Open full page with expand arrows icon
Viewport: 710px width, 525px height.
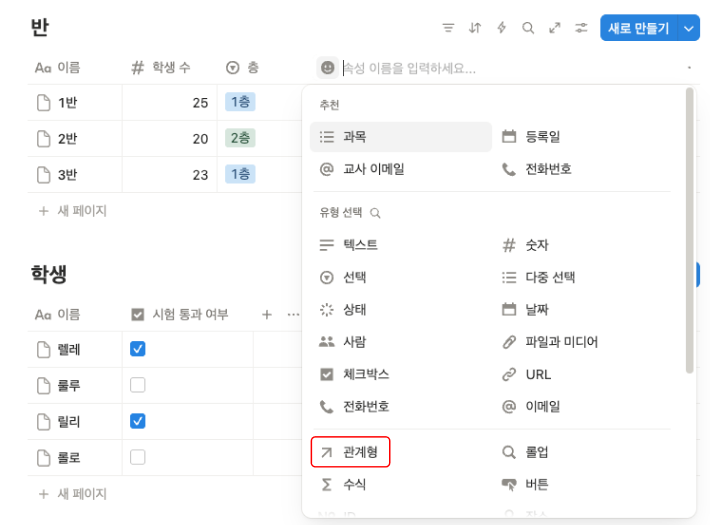(x=555, y=28)
